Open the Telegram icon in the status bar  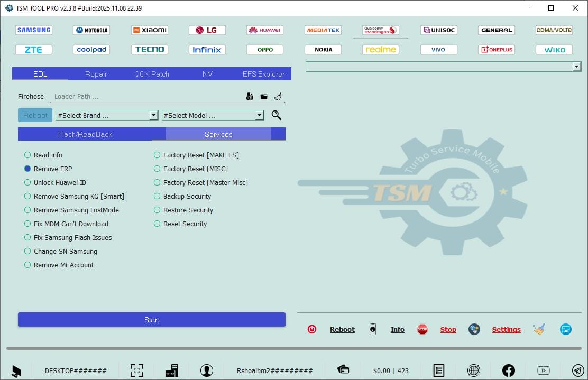pos(577,370)
